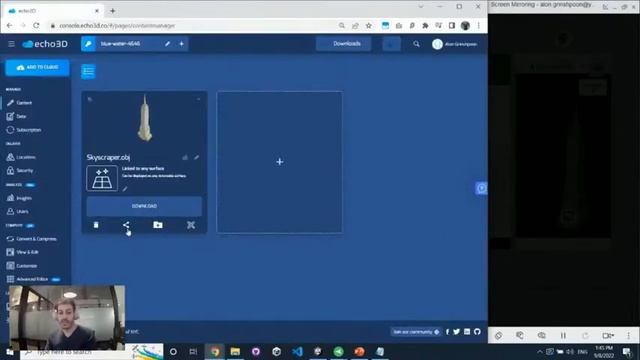
Task: Edit the blue-water-4646 project name
Action: pos(167,44)
